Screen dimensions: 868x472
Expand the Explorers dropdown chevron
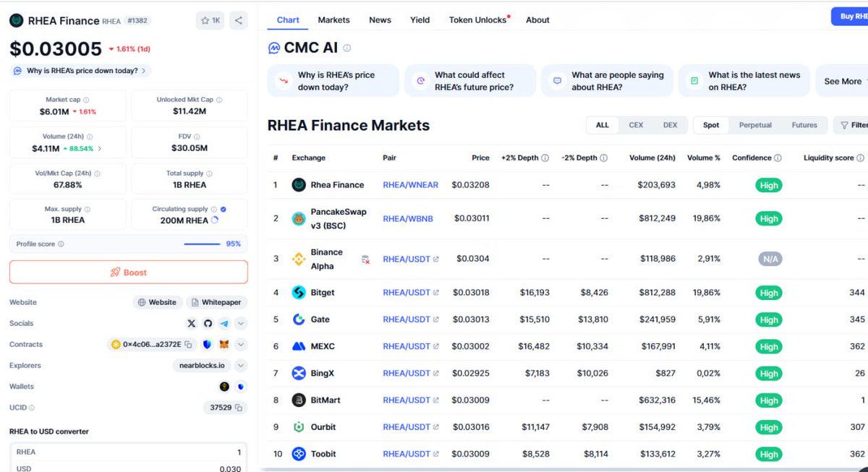(x=241, y=366)
